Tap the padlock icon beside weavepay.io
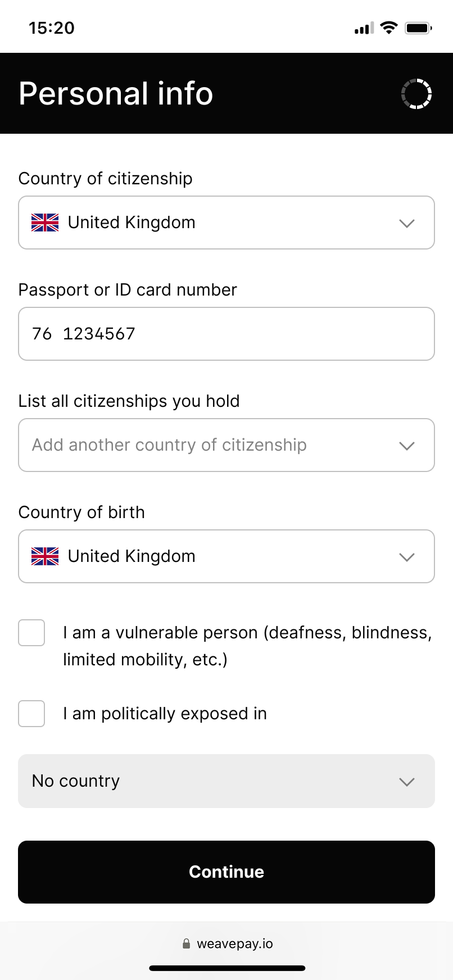 [x=186, y=943]
